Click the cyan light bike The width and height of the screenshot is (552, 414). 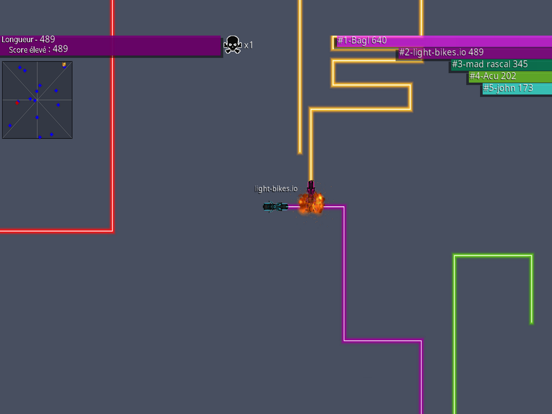[275, 207]
